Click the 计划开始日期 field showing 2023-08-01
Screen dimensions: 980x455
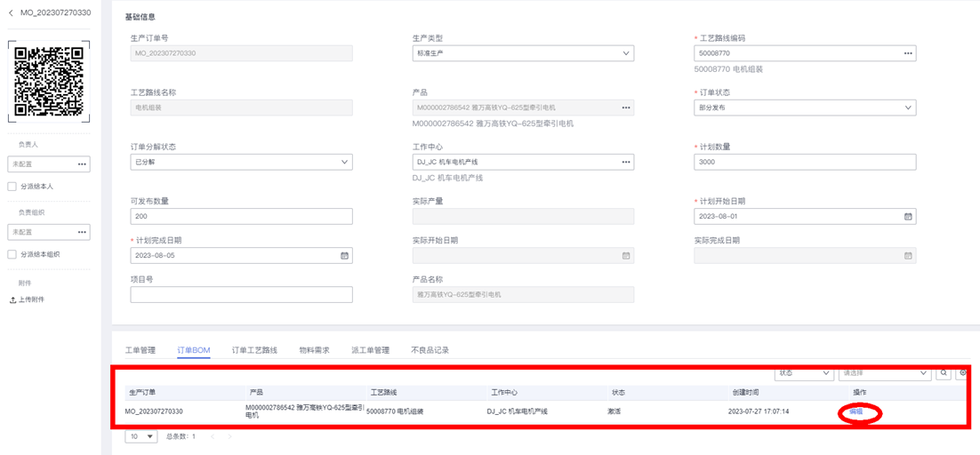[x=805, y=217]
